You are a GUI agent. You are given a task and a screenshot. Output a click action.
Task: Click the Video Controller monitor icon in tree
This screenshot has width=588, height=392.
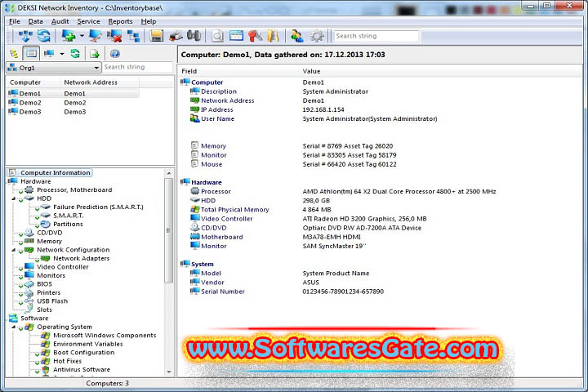(x=29, y=266)
